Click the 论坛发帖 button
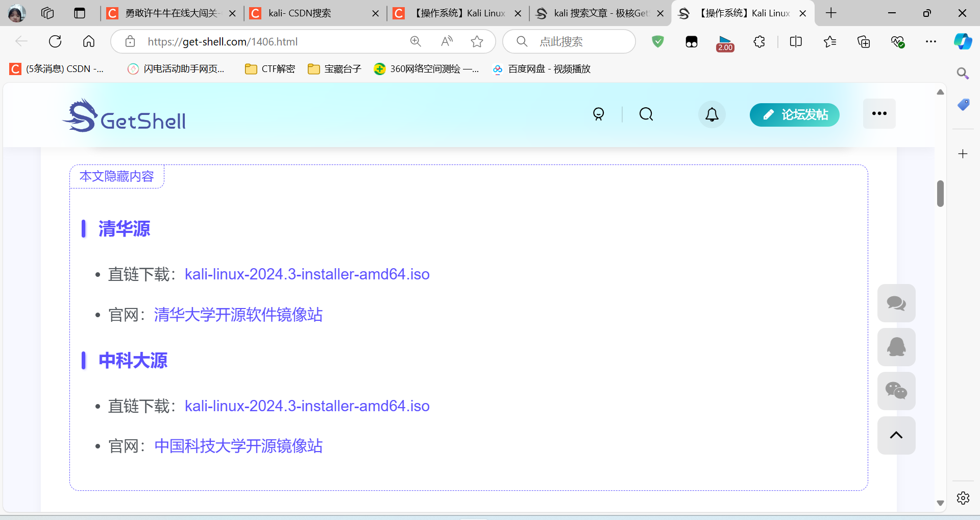The image size is (980, 520). pos(795,115)
